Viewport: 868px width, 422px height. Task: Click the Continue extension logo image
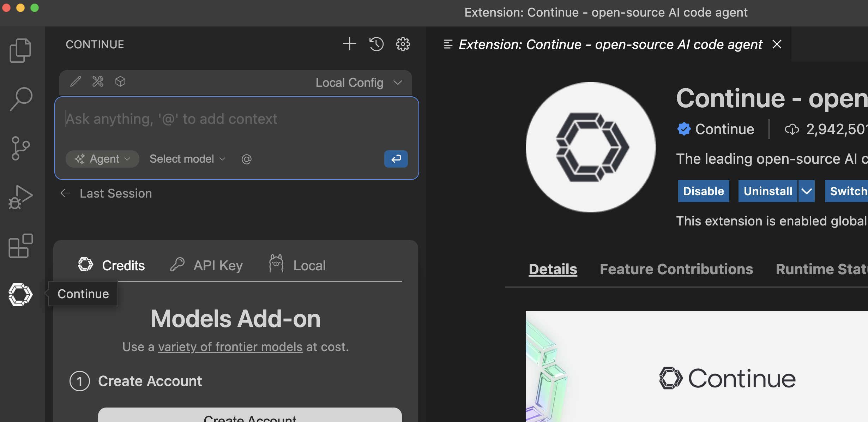pos(591,147)
